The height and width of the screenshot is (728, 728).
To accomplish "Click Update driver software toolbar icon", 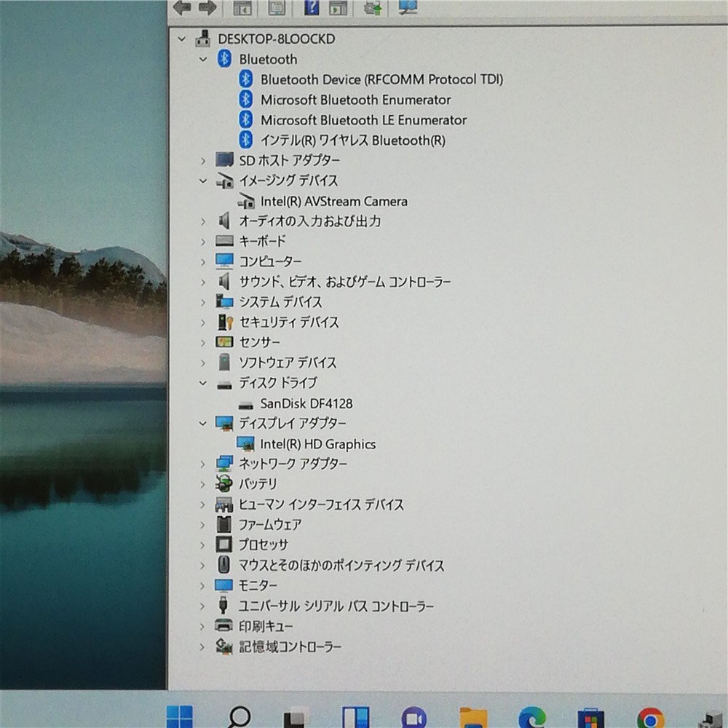I will point(373,7).
